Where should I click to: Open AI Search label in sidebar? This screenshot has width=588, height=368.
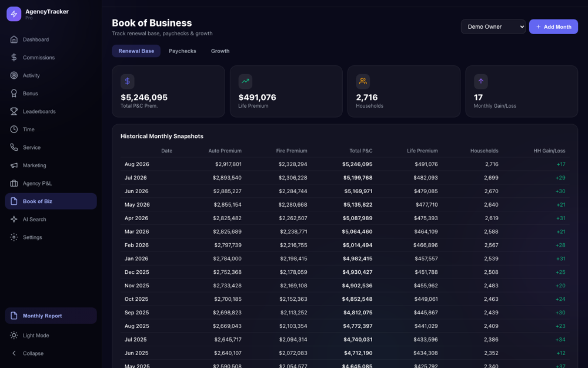point(35,219)
